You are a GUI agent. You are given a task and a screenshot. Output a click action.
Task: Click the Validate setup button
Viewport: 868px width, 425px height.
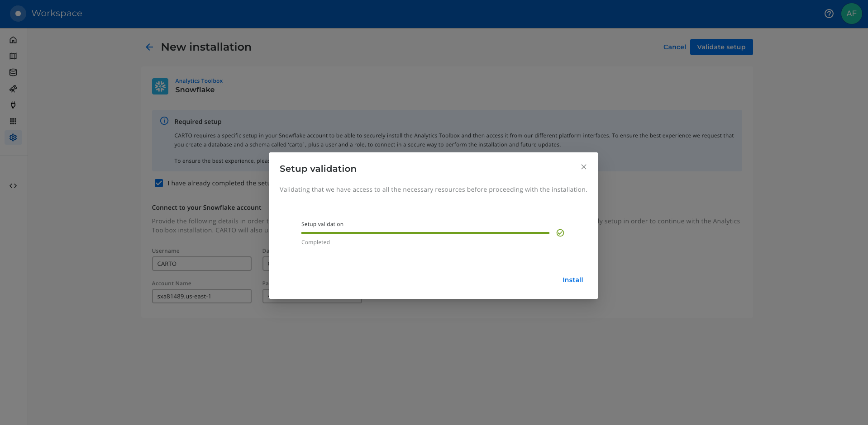pos(721,47)
